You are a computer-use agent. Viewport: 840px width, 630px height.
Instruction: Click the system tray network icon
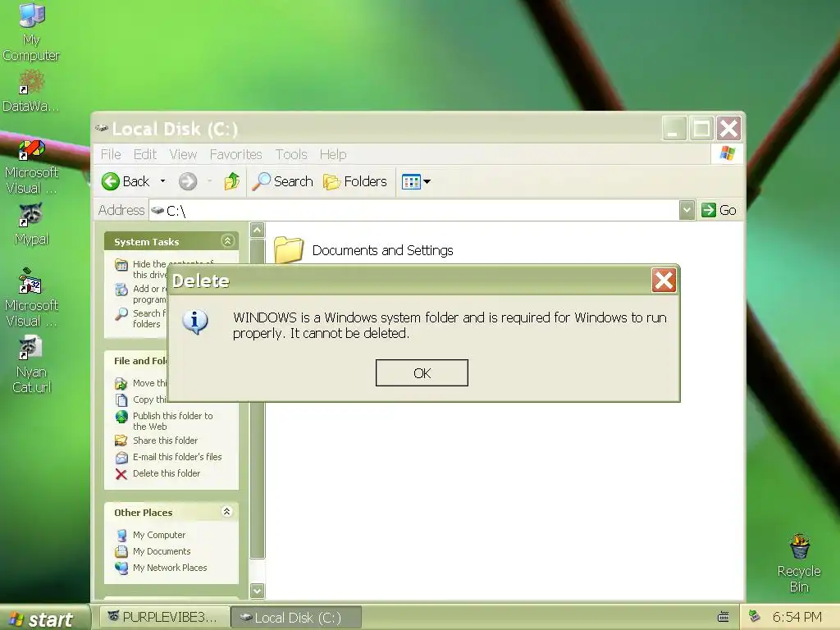coord(755,616)
